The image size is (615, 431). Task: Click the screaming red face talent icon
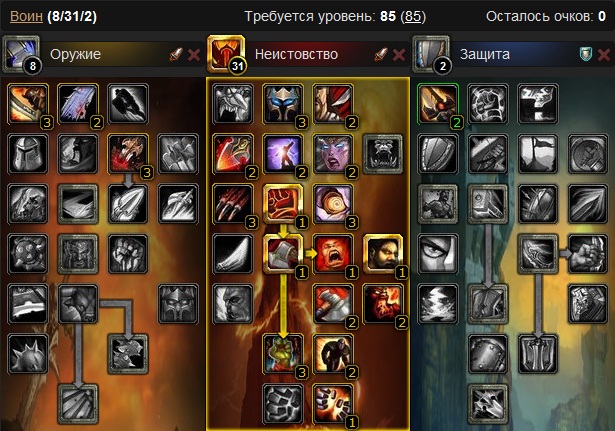coord(333,254)
